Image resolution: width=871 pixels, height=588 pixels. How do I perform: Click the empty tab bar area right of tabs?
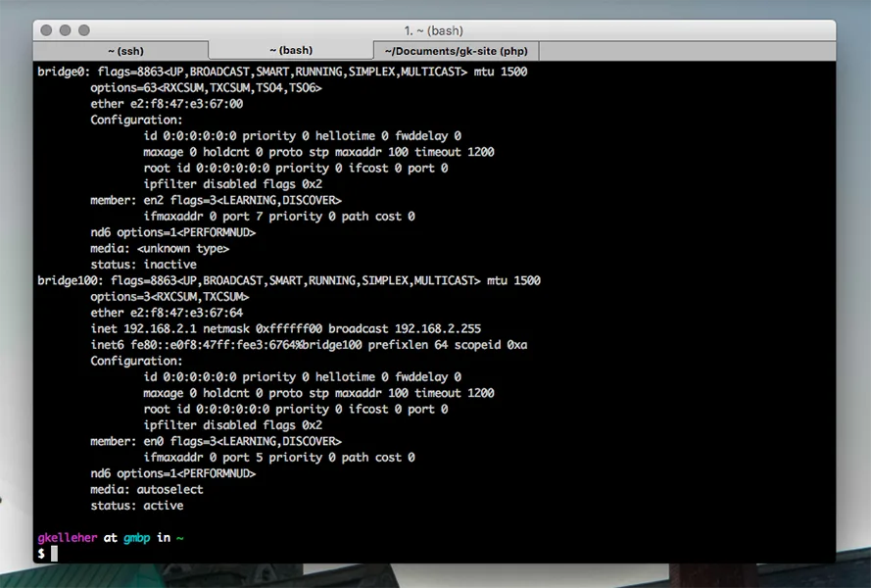click(686, 51)
